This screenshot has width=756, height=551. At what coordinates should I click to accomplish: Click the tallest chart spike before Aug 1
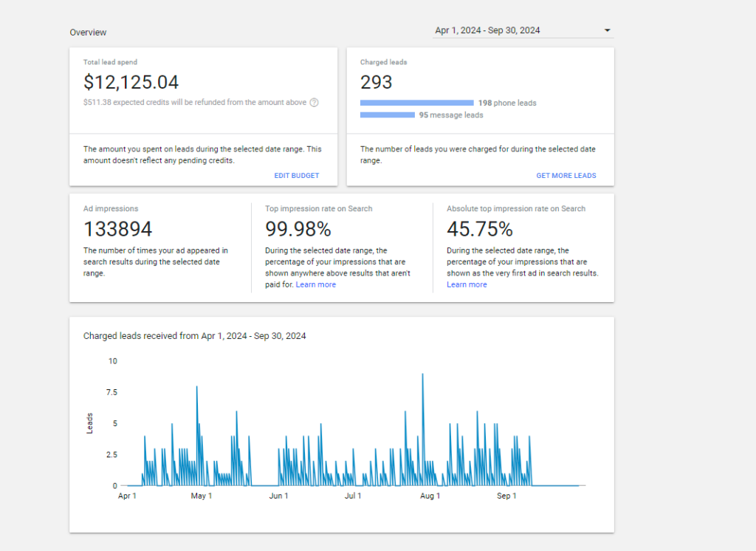point(422,375)
